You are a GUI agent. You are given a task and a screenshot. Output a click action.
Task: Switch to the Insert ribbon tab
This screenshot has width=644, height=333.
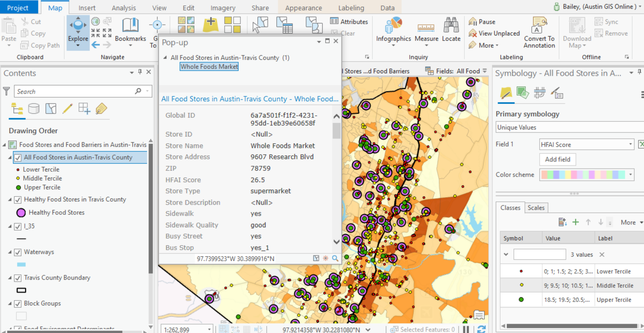click(x=87, y=8)
